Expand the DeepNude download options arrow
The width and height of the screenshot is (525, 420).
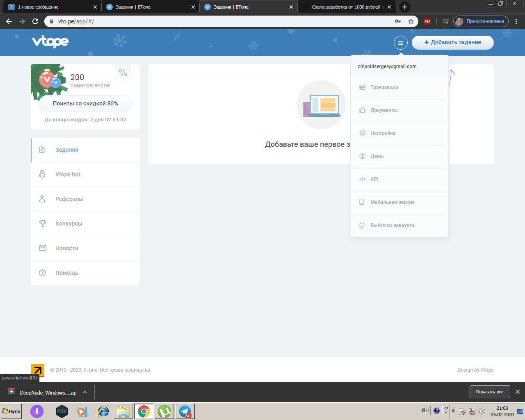[85, 392]
